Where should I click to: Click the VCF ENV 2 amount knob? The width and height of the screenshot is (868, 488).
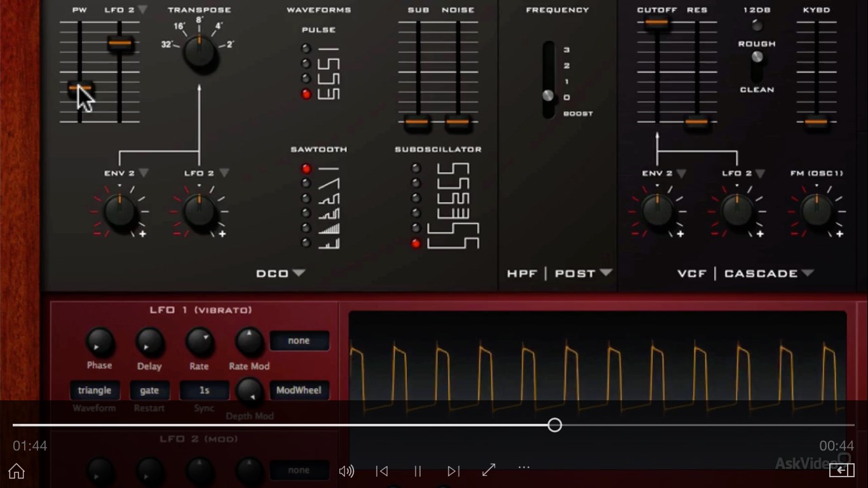tap(657, 211)
